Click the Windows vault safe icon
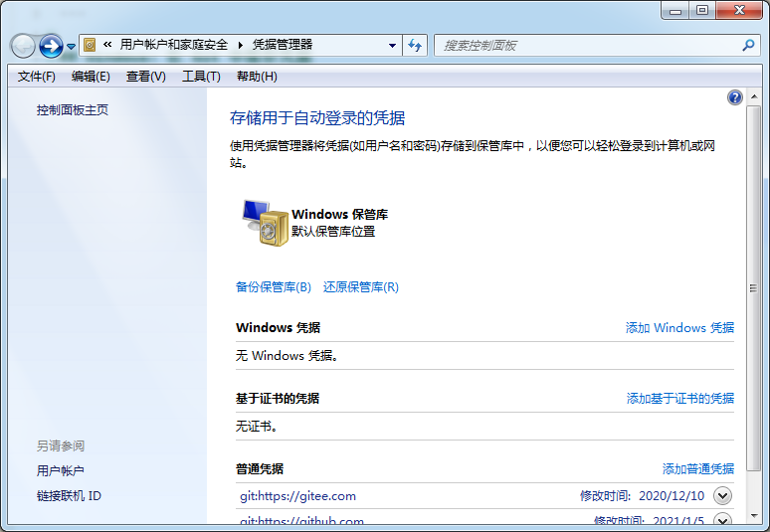770x532 pixels. 264,222
